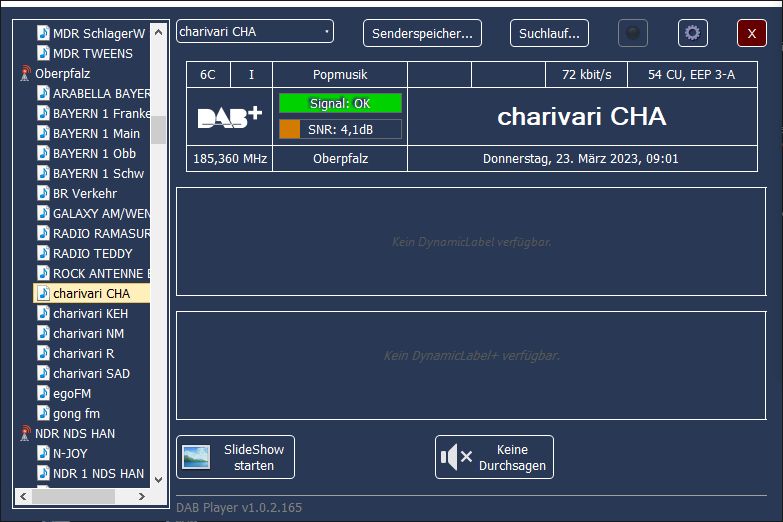Click the DAB+ logo
The height and width of the screenshot is (522, 783).
click(229, 117)
